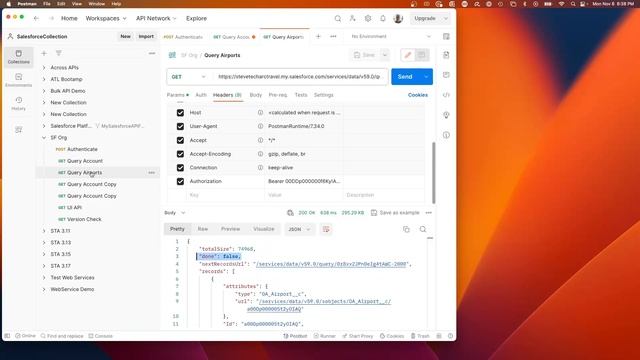The height and width of the screenshot is (360, 640).
Task: Open the Help menu in macOS menu bar
Action: pos(116,4)
